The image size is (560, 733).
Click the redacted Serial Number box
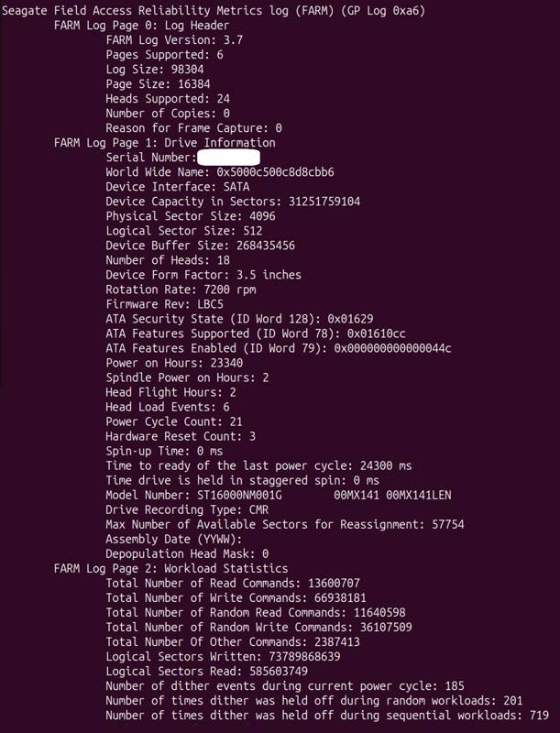click(x=223, y=158)
